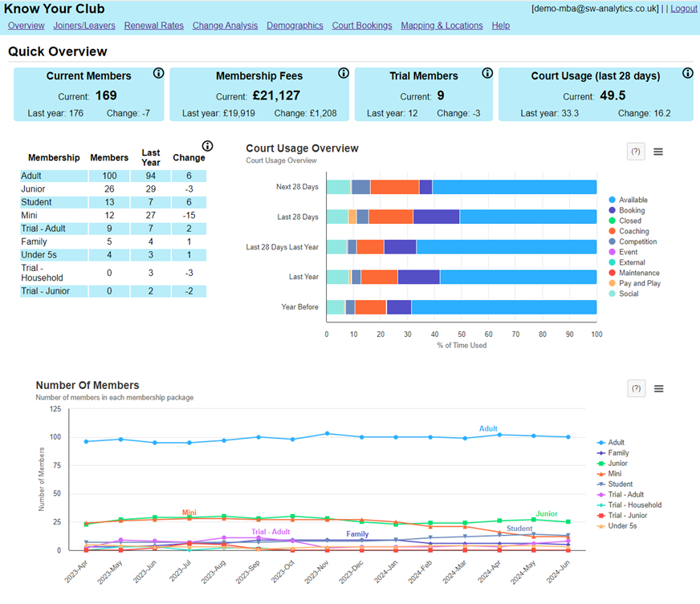Toggle Trial - Household line in members legend
The height and width of the screenshot is (604, 700).
tap(629, 505)
